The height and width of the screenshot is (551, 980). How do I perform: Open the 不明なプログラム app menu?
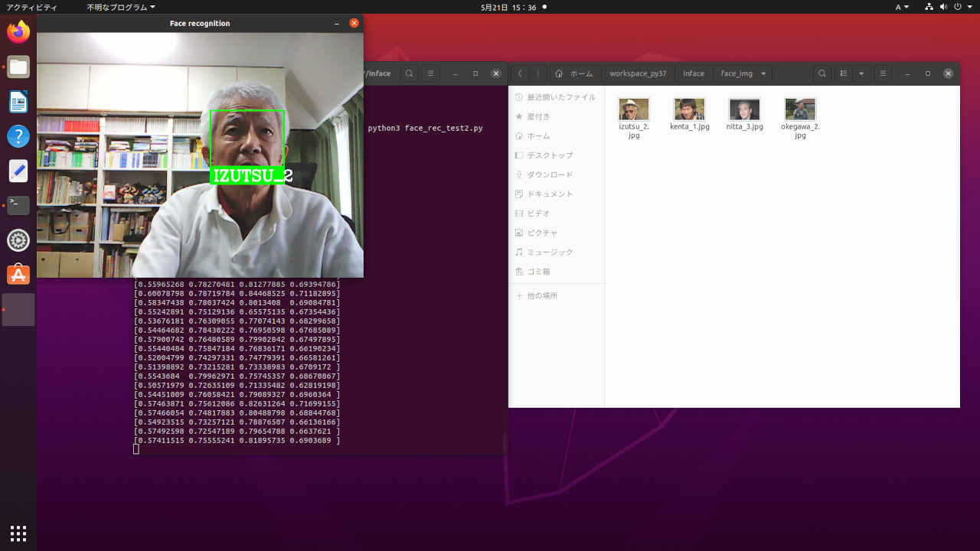point(120,7)
